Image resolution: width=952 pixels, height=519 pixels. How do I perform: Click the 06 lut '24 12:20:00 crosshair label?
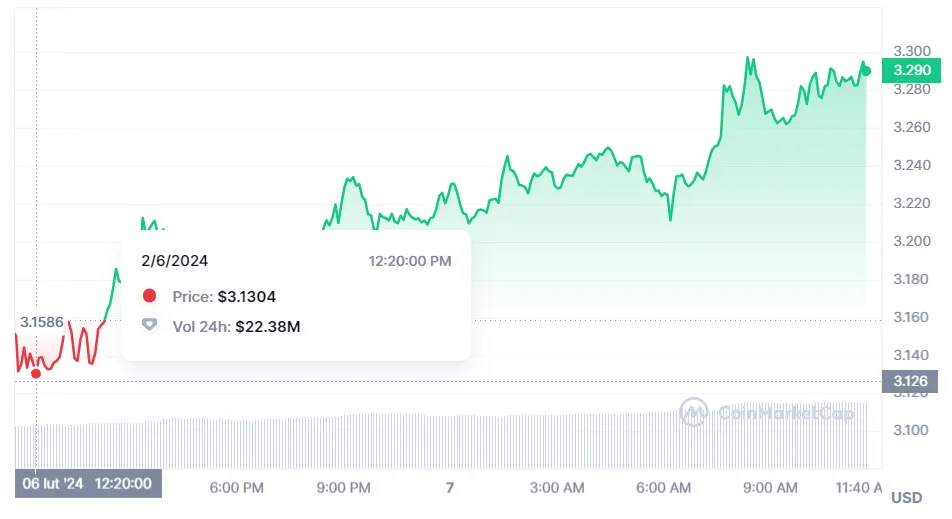pyautogui.click(x=88, y=484)
